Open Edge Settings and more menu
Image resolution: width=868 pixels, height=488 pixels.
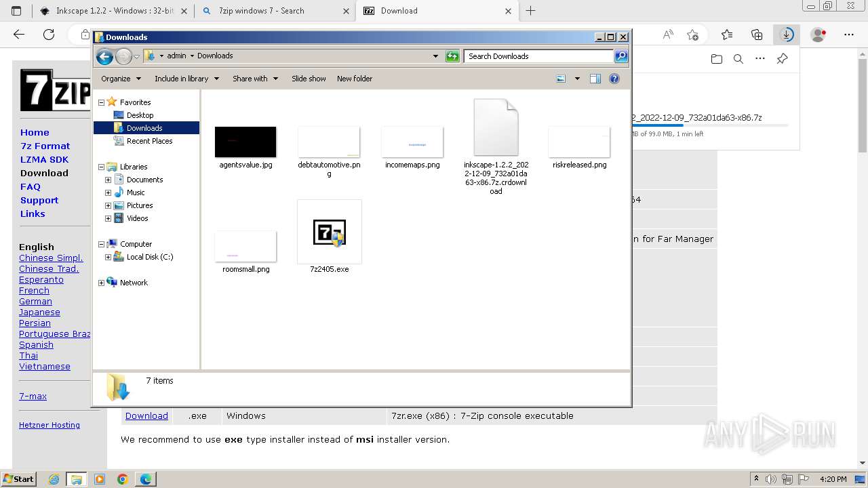(849, 35)
